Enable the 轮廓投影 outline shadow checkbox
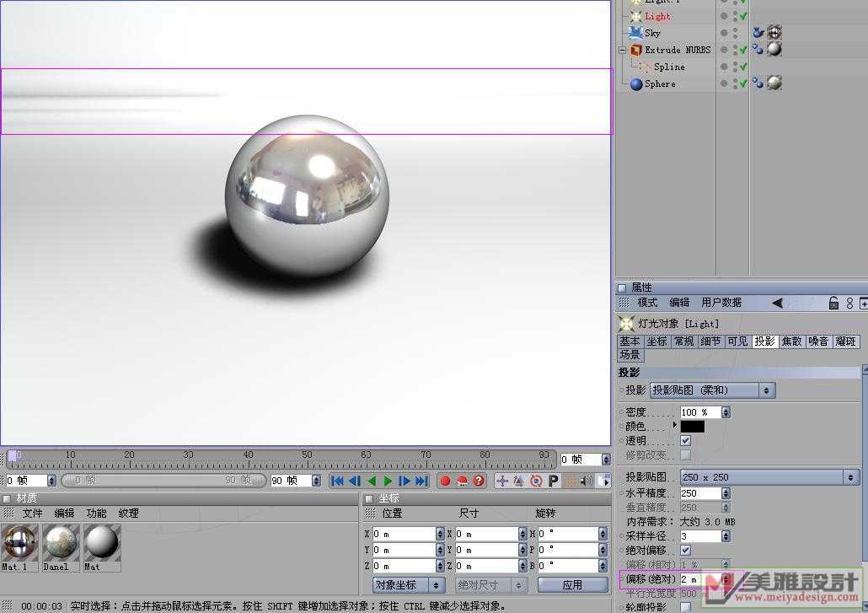This screenshot has height=613, width=868. pyautogui.click(x=686, y=607)
